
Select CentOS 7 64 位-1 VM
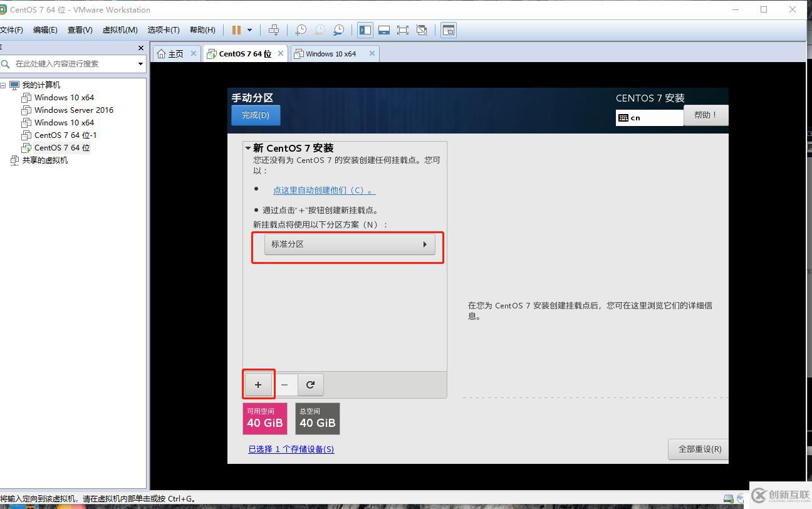click(x=66, y=135)
